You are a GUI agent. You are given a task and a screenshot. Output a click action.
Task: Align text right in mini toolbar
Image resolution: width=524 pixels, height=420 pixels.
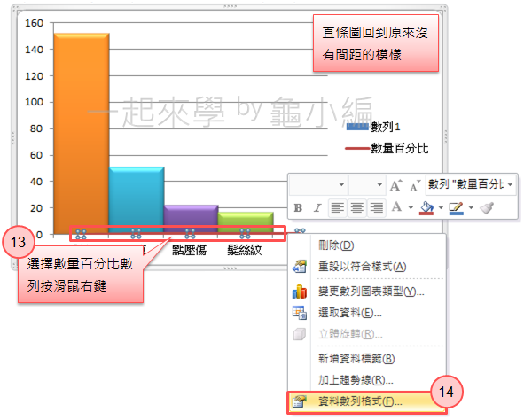[x=376, y=207]
